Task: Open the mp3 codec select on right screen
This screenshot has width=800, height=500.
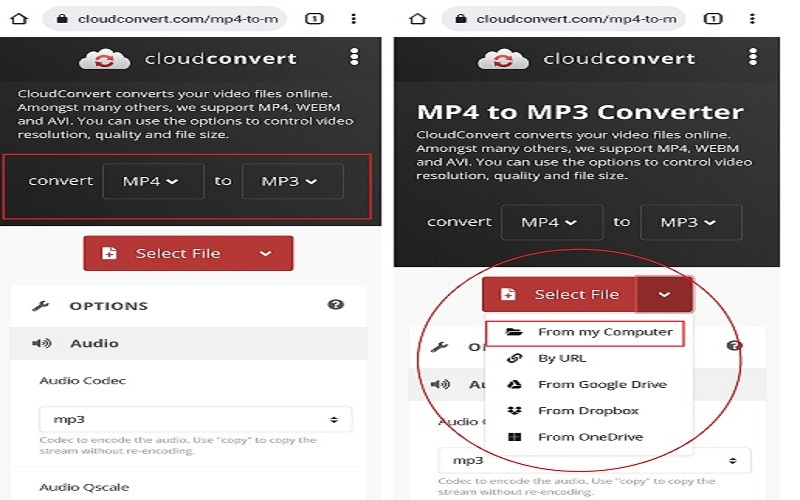Action: coord(594,460)
